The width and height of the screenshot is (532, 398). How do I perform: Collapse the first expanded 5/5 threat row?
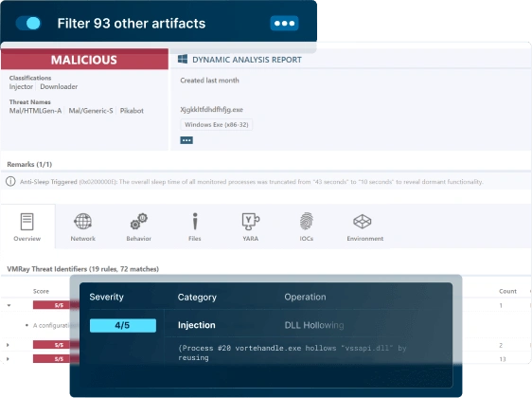click(9, 305)
